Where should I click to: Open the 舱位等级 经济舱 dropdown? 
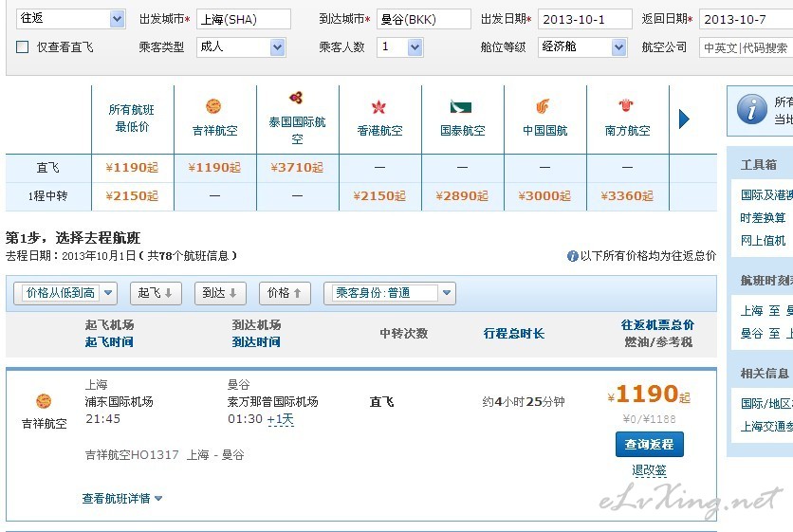click(x=619, y=47)
